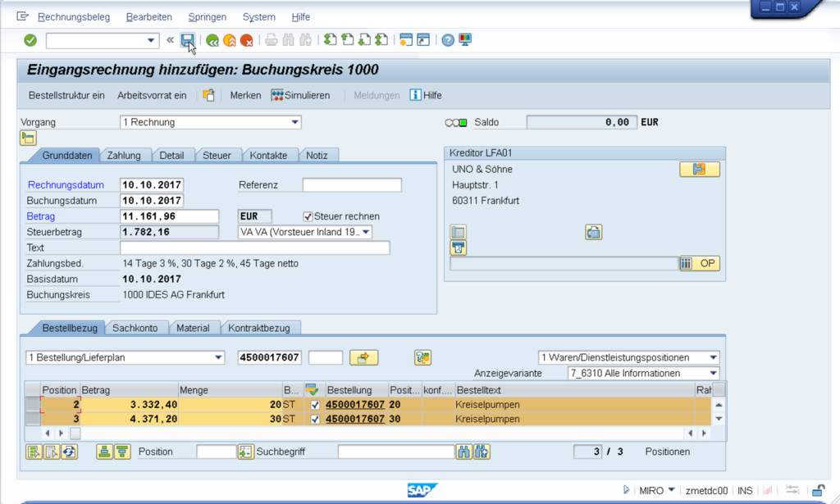Image resolution: width=840 pixels, height=504 pixels.
Task: Click the Referenz input field
Action: coord(352,185)
